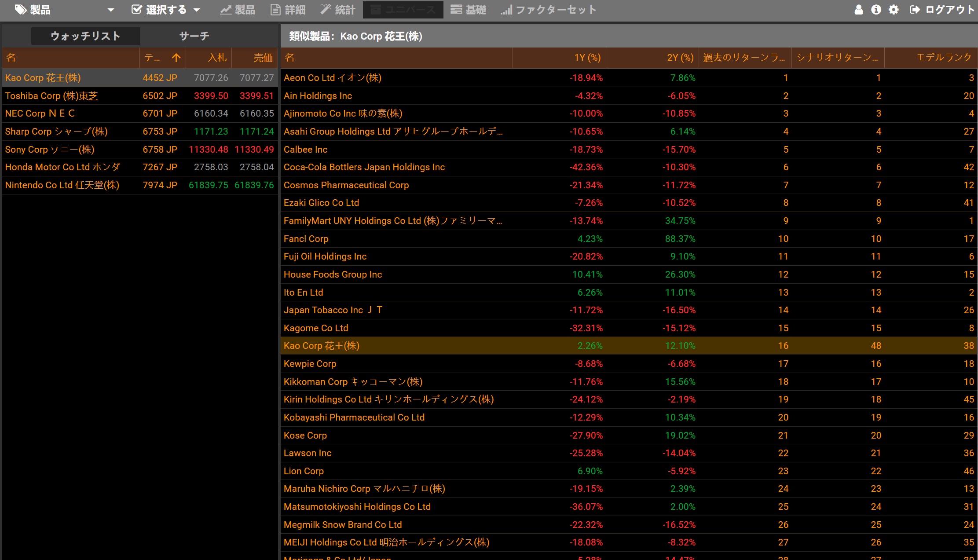This screenshot has height=560, width=978.
Task: Select Nintendo Co Ltd in watchlist
Action: (x=140, y=185)
